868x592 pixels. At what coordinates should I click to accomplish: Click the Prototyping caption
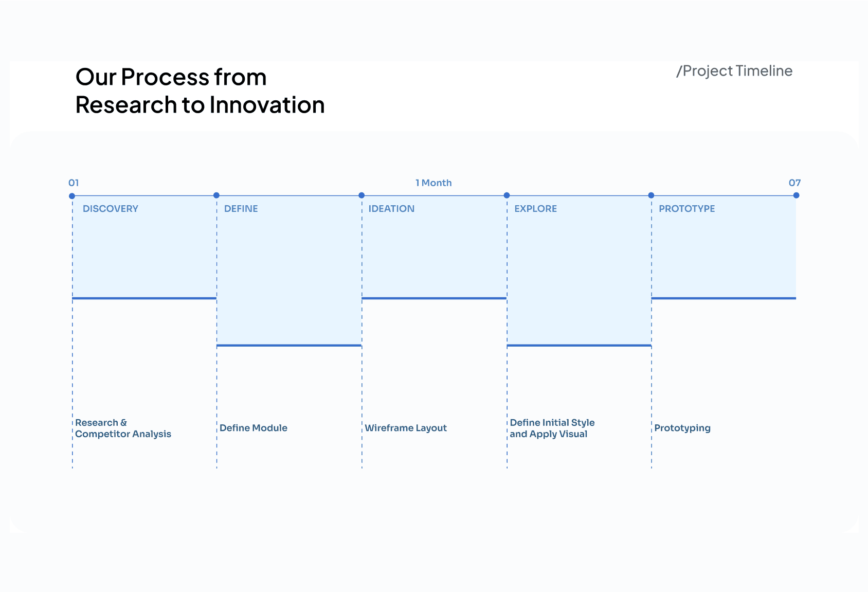point(682,428)
